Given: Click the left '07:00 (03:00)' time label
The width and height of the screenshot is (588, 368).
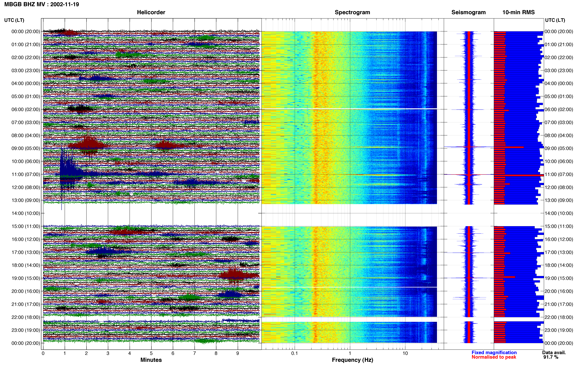Looking at the screenshot, I should 26,122.
